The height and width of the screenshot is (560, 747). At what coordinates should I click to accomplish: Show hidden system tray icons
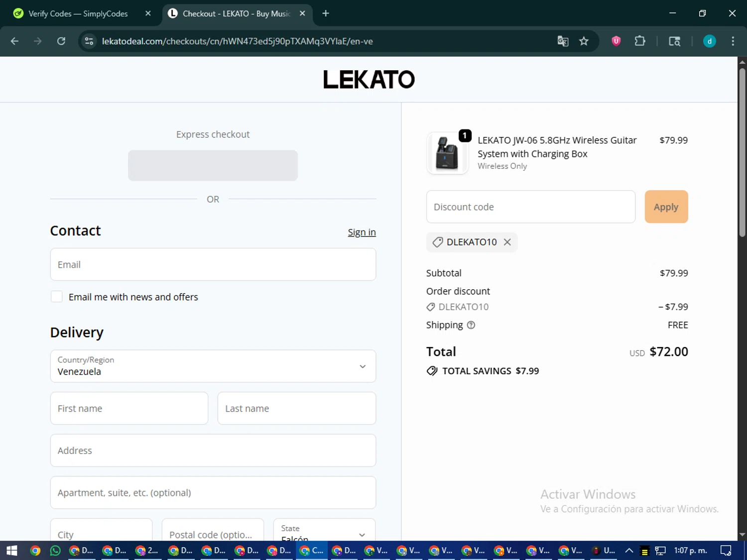click(x=629, y=551)
